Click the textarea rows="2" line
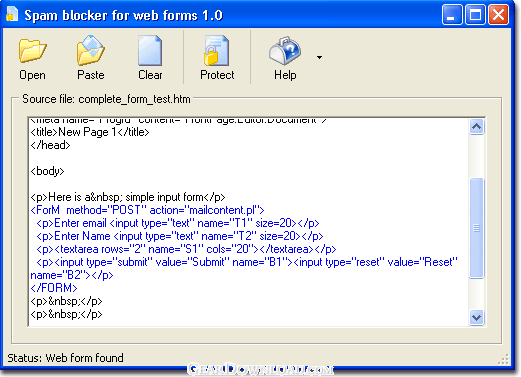Screen dimensions: 521x377 coord(186,249)
